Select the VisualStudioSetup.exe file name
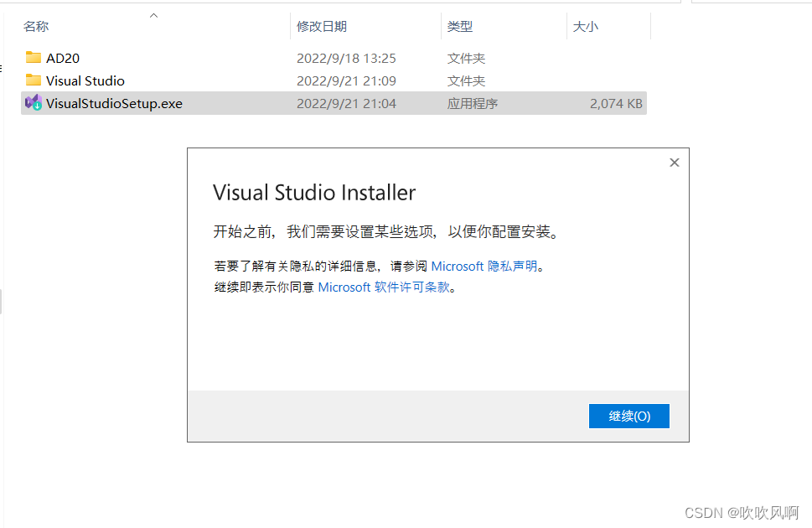 pyautogui.click(x=115, y=104)
